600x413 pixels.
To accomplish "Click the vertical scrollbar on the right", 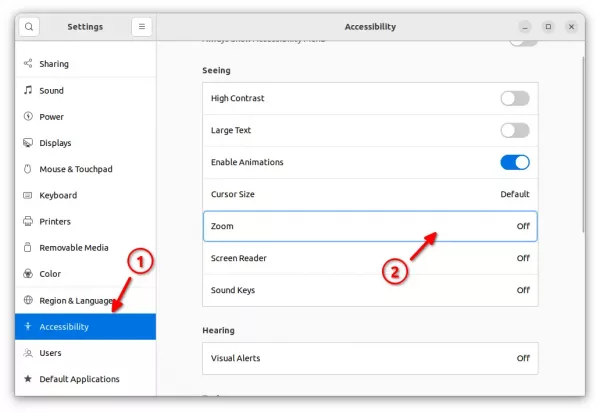I will [583, 144].
